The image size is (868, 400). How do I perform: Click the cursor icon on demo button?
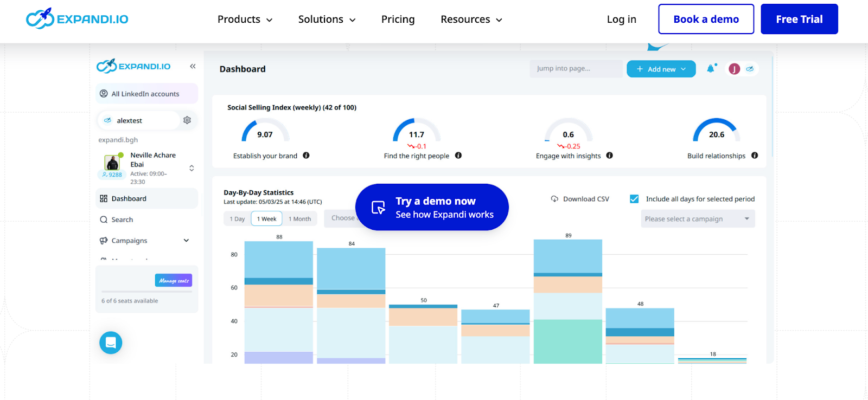coord(378,208)
